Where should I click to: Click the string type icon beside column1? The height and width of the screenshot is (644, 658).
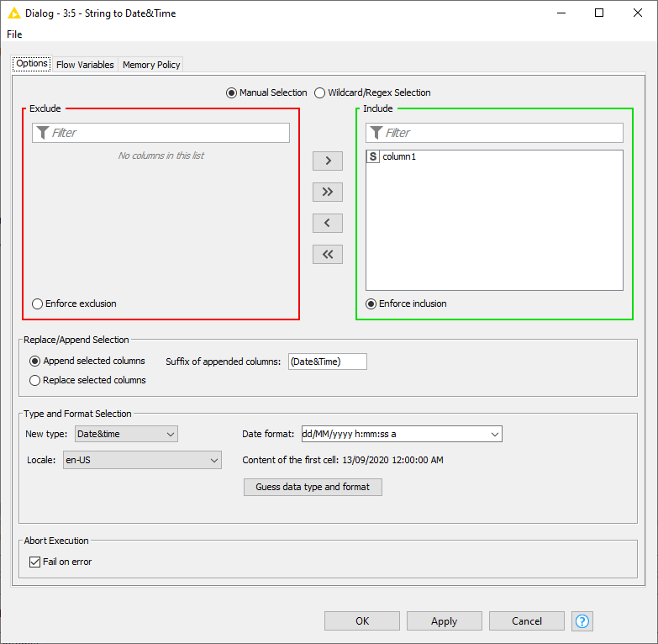pyautogui.click(x=374, y=157)
